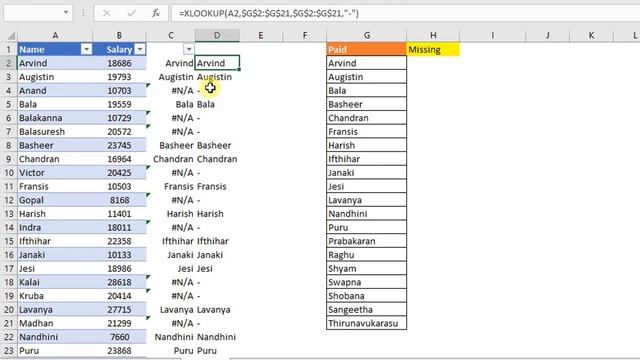
Task: Click cell A2 containing Arvind
Action: point(55,63)
